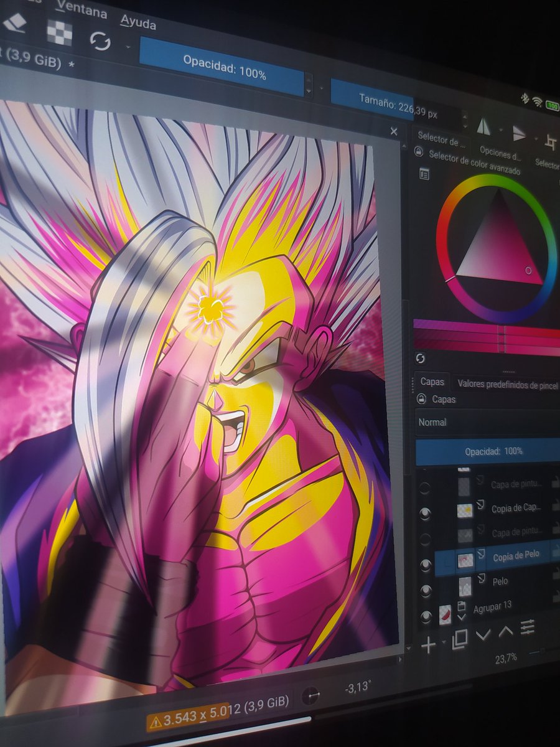Move layer down with down chevron icon
This screenshot has height=747, width=560.
pos(483,634)
